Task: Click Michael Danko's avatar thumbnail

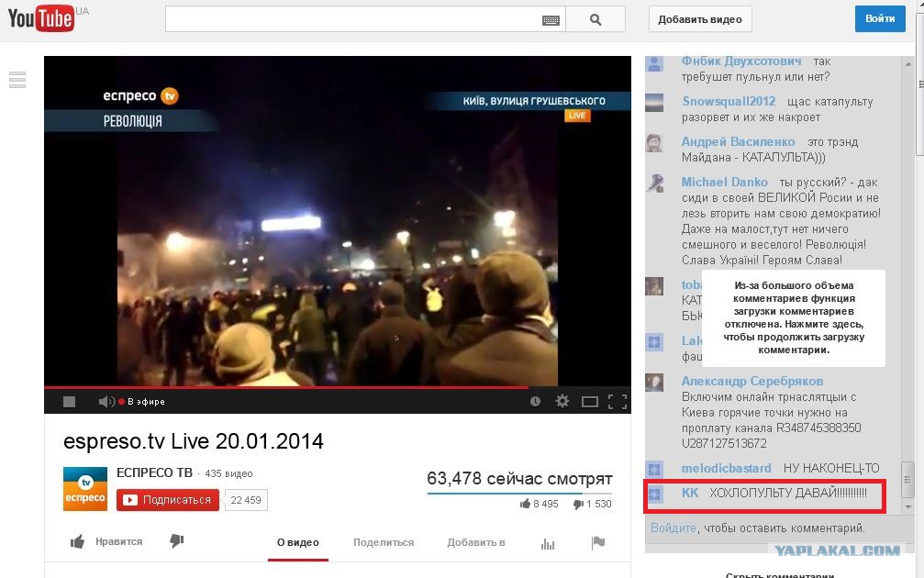Action: 655,183
